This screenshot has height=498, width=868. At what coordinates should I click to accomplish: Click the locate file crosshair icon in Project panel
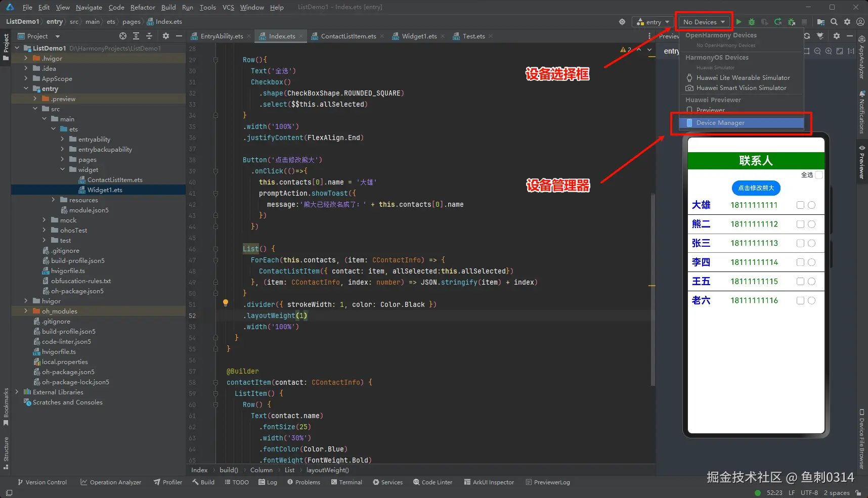[x=123, y=36]
